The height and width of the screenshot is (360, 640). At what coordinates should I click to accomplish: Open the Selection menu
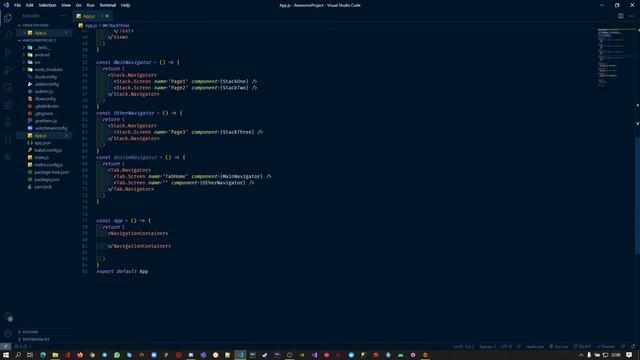(x=47, y=5)
